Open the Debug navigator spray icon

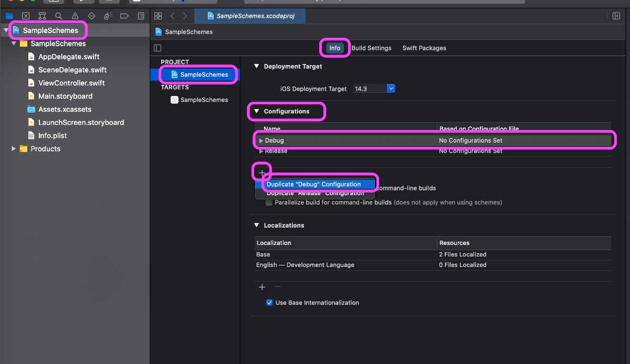coord(108,16)
